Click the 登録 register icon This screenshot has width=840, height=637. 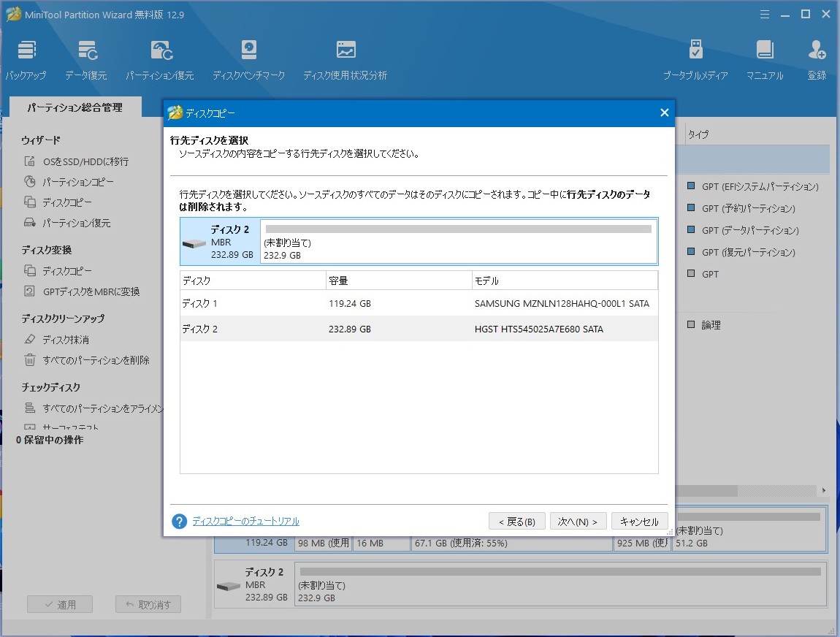[x=817, y=60]
